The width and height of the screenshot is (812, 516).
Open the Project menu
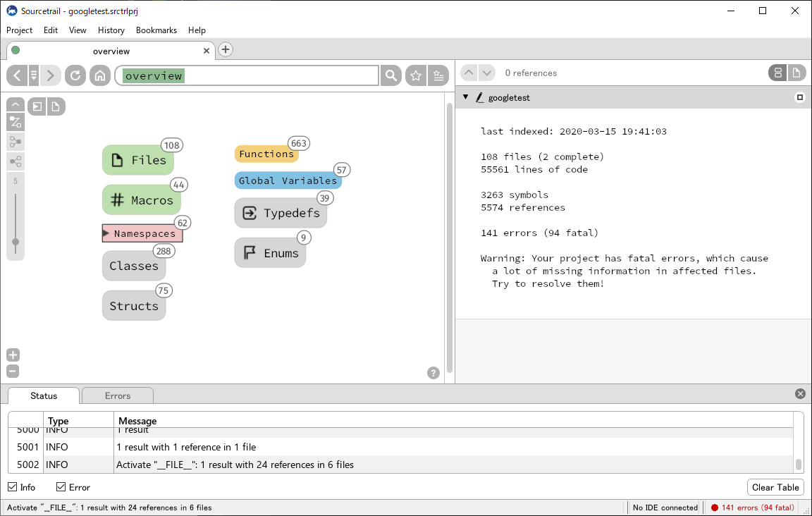pyautogui.click(x=19, y=30)
